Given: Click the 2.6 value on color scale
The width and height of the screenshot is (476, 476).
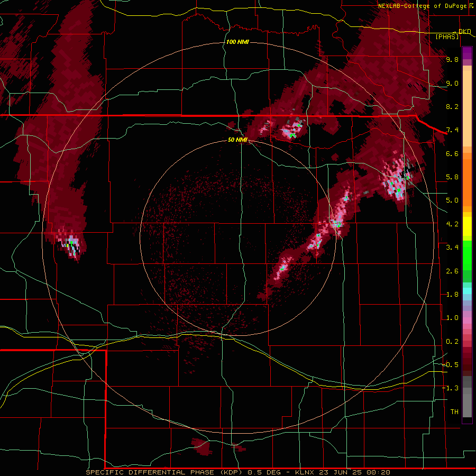Looking at the screenshot, I should click(x=452, y=271).
